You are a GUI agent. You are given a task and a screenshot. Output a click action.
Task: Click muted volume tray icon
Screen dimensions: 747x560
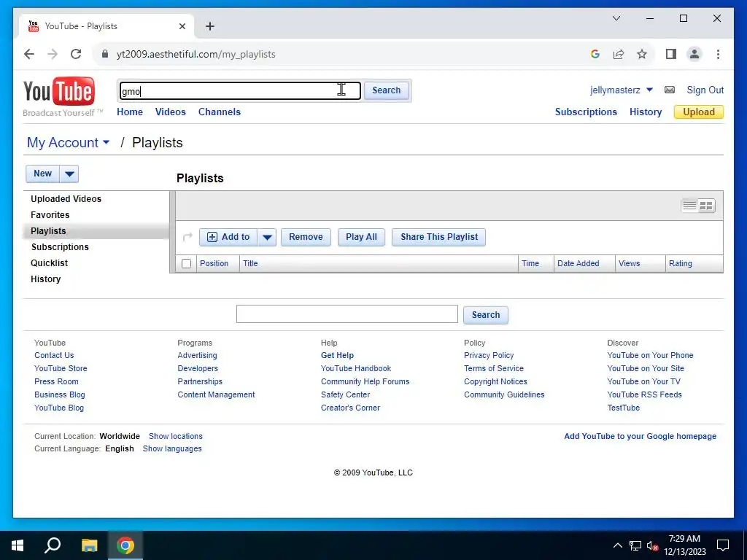click(653, 545)
